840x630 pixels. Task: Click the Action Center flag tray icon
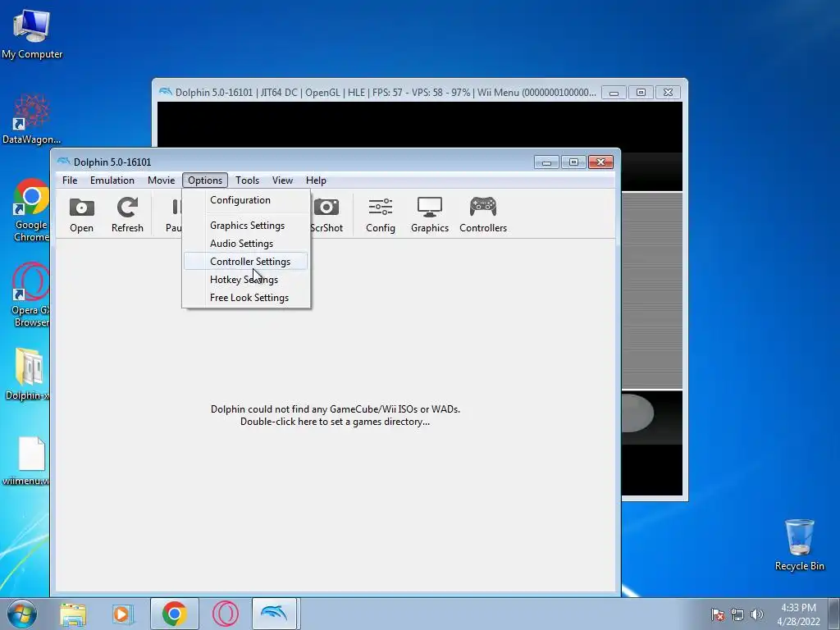(717, 614)
